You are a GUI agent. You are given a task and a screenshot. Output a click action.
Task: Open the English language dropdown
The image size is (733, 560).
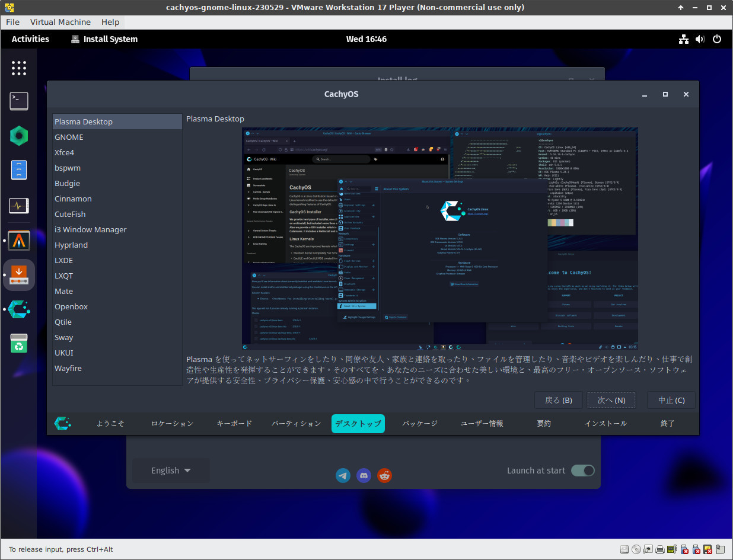click(171, 471)
